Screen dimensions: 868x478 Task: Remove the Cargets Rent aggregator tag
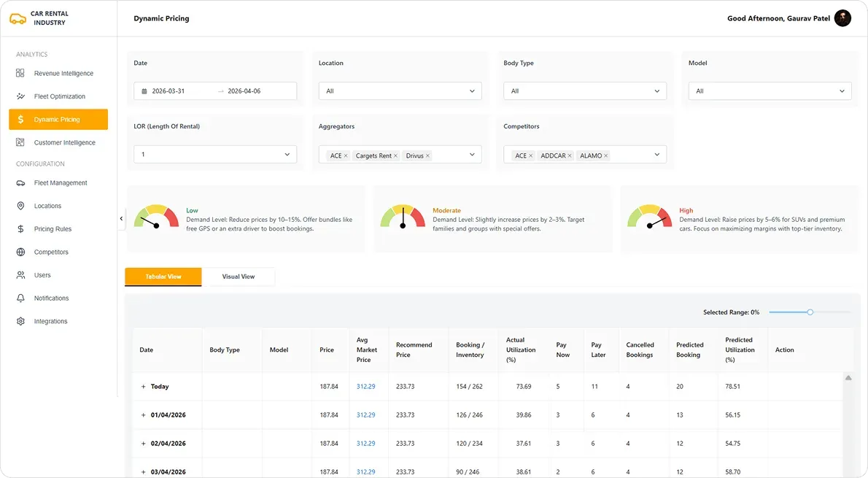click(396, 155)
